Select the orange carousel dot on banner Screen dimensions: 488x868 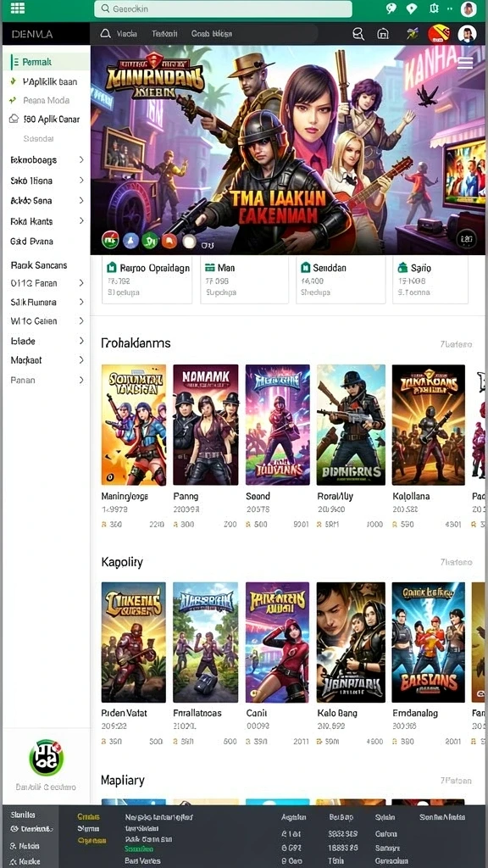(x=169, y=240)
